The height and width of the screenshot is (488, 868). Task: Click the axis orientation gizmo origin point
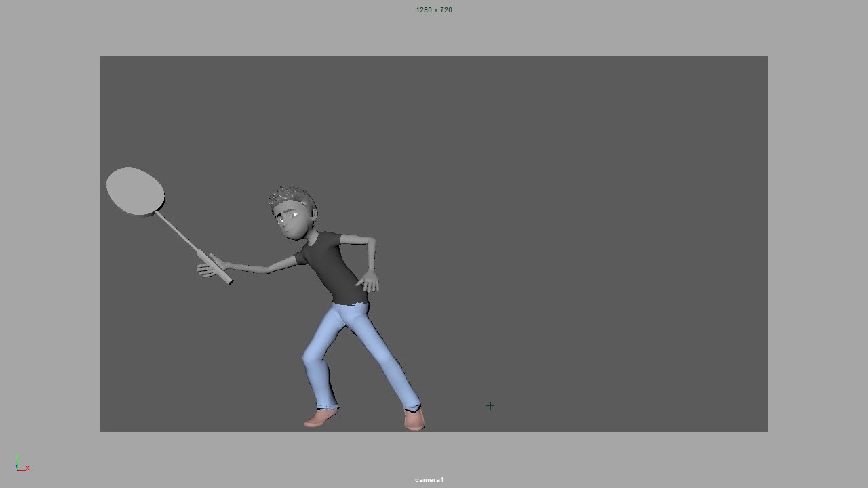18,470
